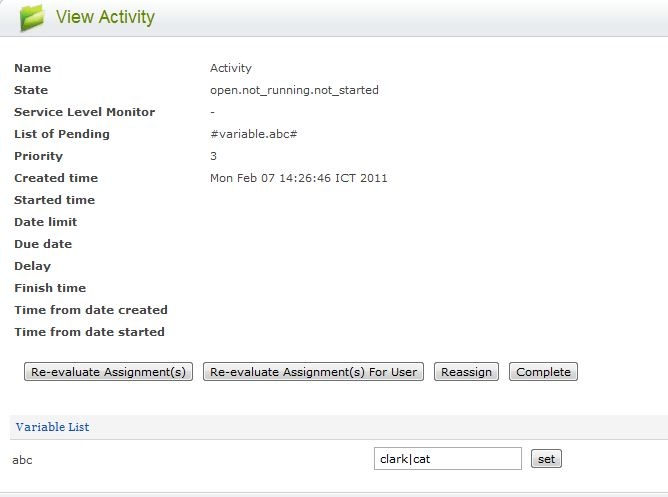This screenshot has height=497, width=668.
Task: Click the set button for variable abc
Action: (x=546, y=459)
